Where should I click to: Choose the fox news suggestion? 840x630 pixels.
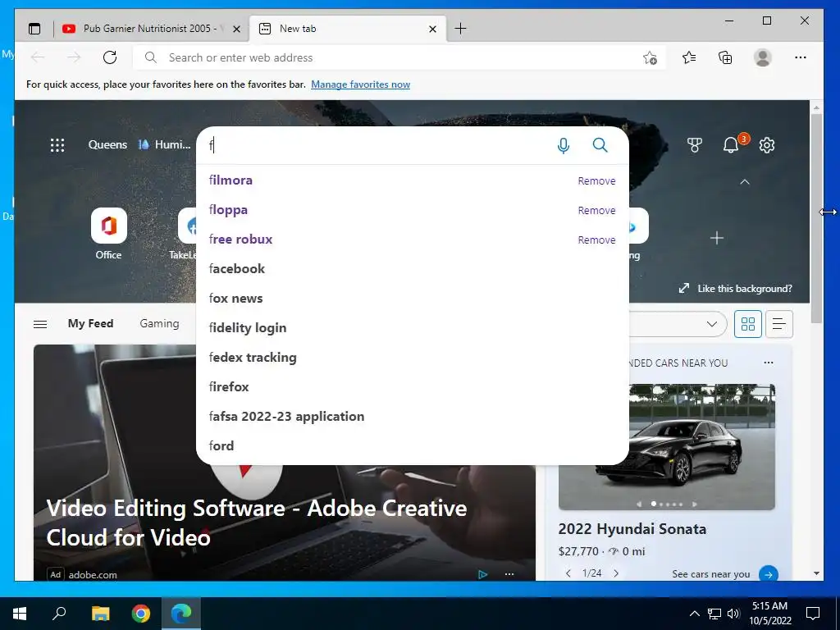412,299
